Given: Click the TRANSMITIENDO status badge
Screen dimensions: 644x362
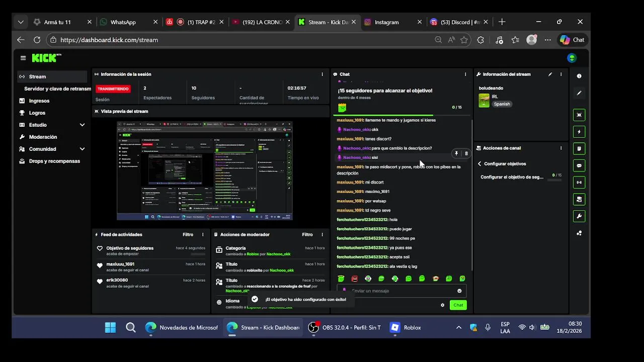Looking at the screenshot, I should (113, 88).
